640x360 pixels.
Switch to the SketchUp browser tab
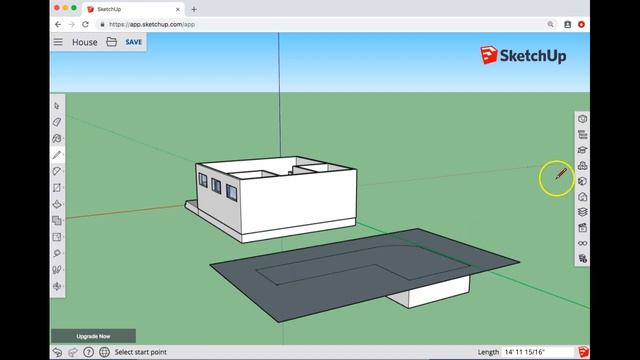[x=133, y=9]
